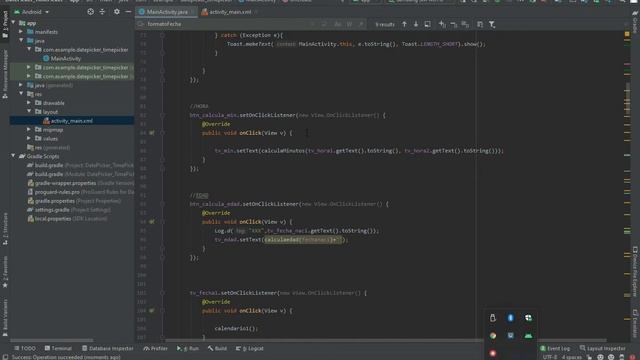Viewport: 640px width, 360px height.
Task: Go to previous search occurrence arrow
Action: 404,24
